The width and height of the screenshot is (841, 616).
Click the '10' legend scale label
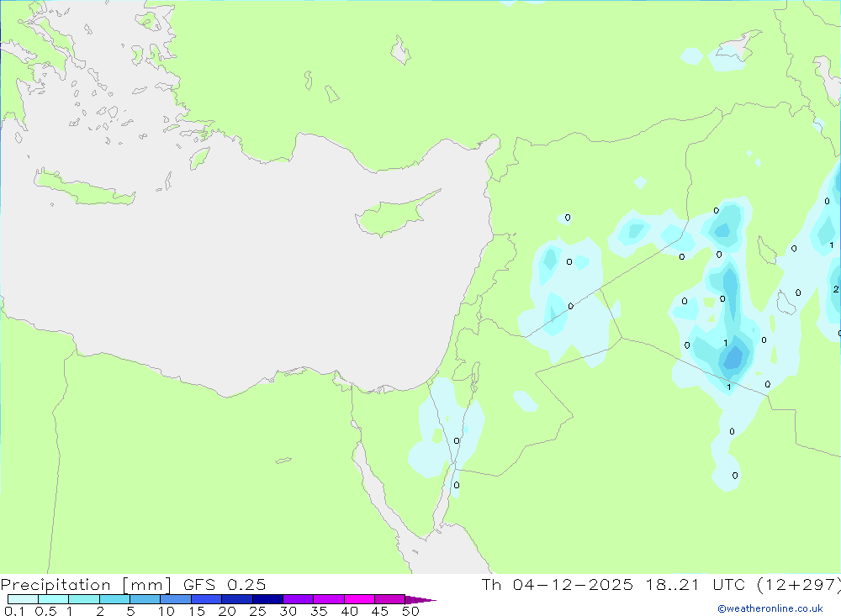[167, 611]
